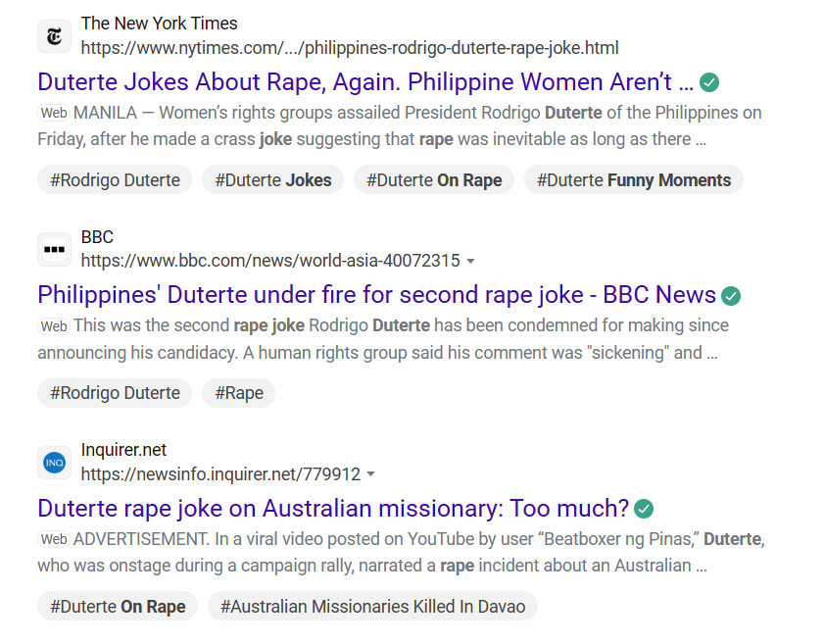
Task: Click the Web label in NYT snippet
Action: [x=54, y=113]
